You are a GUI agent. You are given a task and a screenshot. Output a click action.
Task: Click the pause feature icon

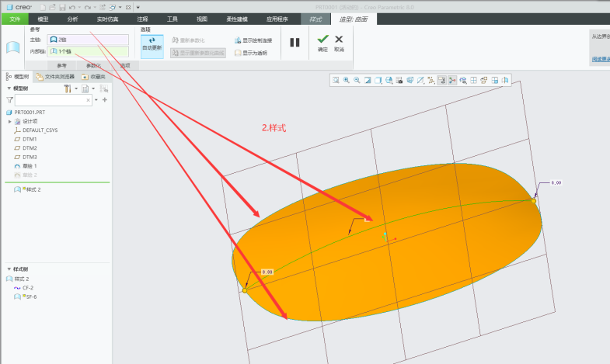click(295, 42)
